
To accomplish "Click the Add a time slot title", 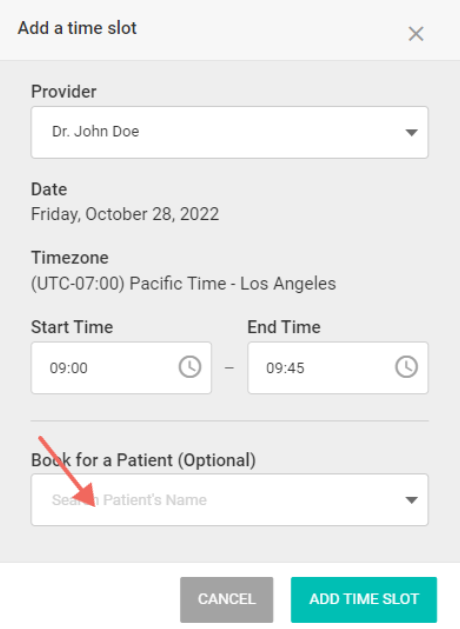I will click(77, 28).
